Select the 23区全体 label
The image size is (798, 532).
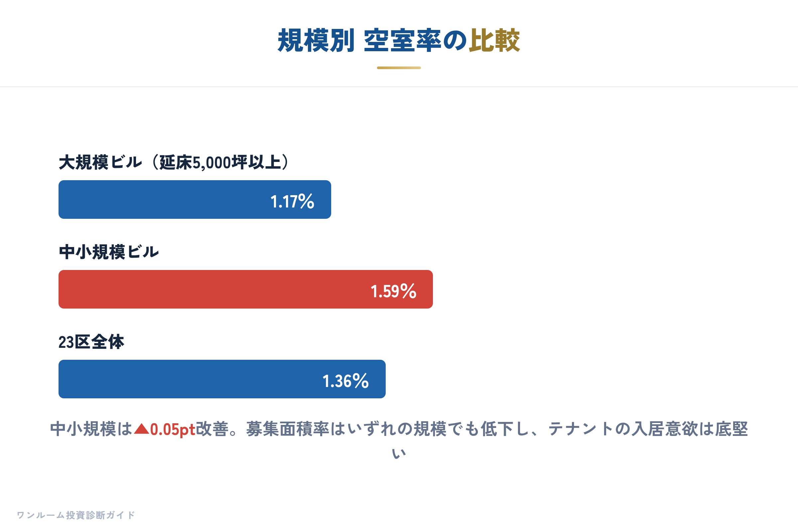click(91, 342)
